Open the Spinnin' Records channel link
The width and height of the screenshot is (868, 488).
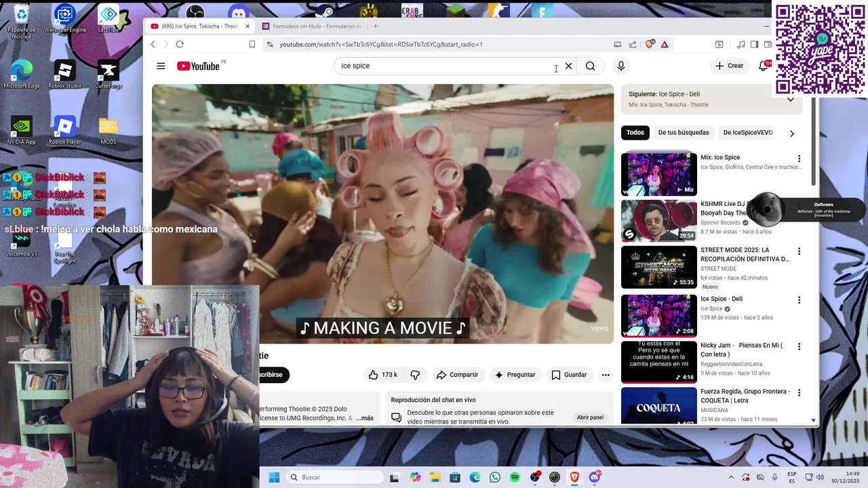[720, 223]
